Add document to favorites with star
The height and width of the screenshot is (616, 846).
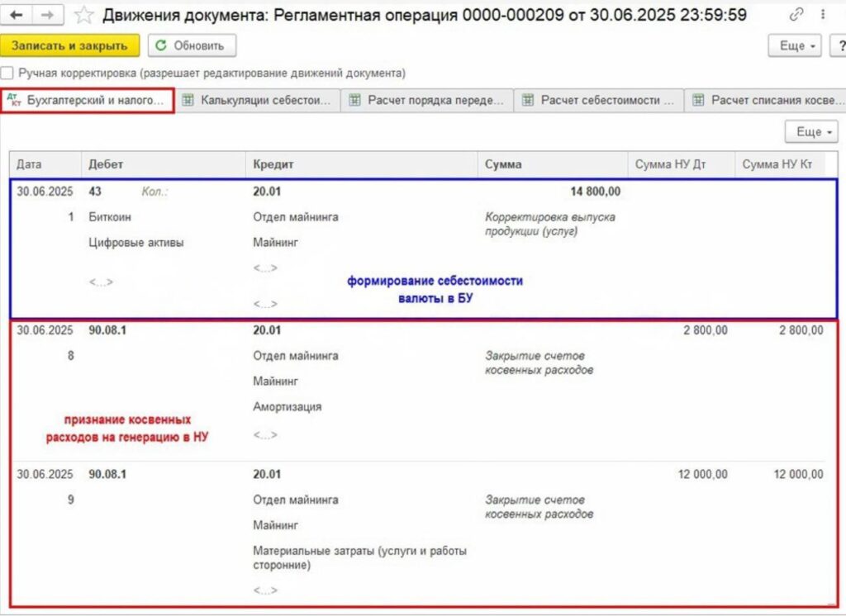pyautogui.click(x=83, y=15)
